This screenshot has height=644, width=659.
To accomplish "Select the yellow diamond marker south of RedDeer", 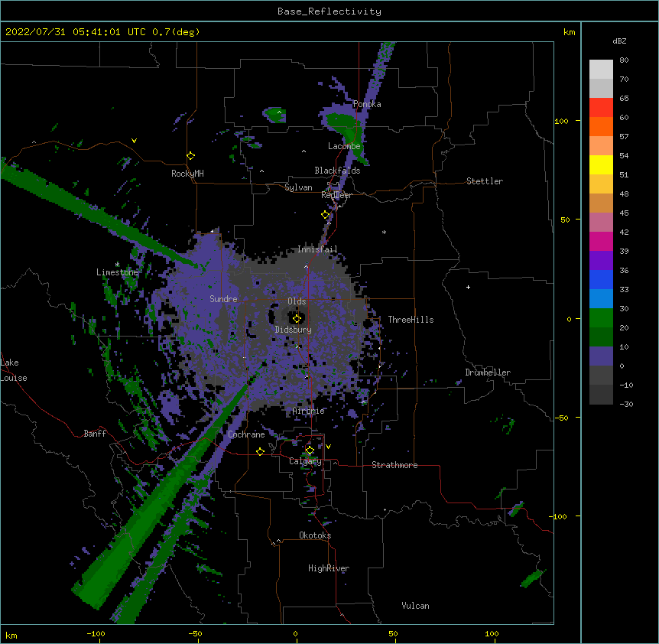I will [326, 215].
